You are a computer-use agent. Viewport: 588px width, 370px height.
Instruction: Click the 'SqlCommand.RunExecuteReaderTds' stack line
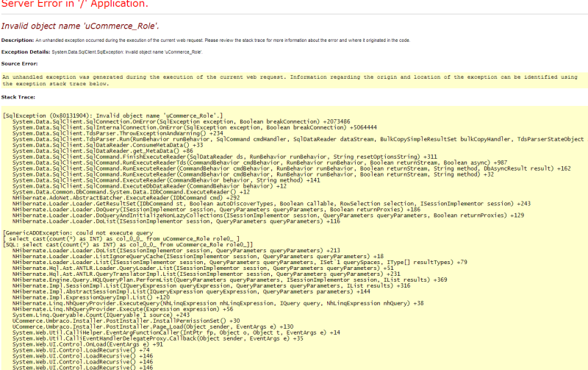tap(259, 163)
